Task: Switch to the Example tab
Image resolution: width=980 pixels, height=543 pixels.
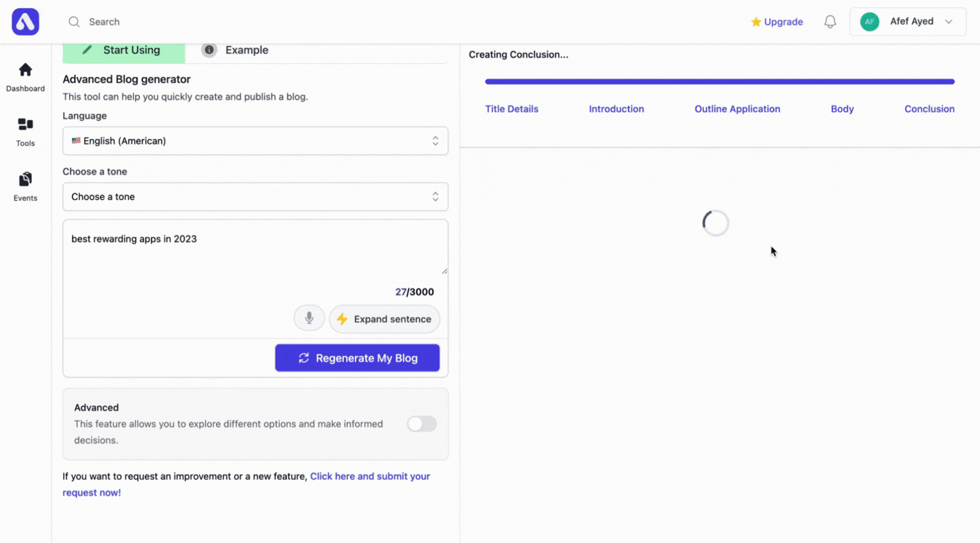Action: (x=236, y=50)
